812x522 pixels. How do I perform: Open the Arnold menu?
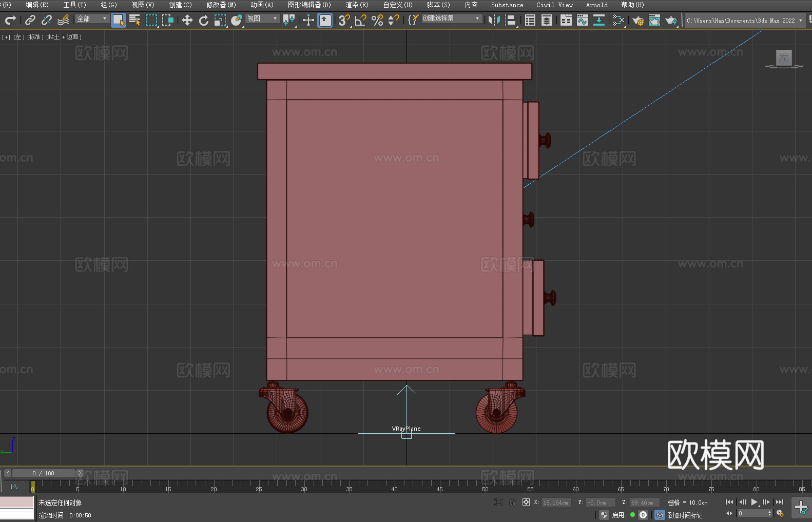click(x=596, y=5)
